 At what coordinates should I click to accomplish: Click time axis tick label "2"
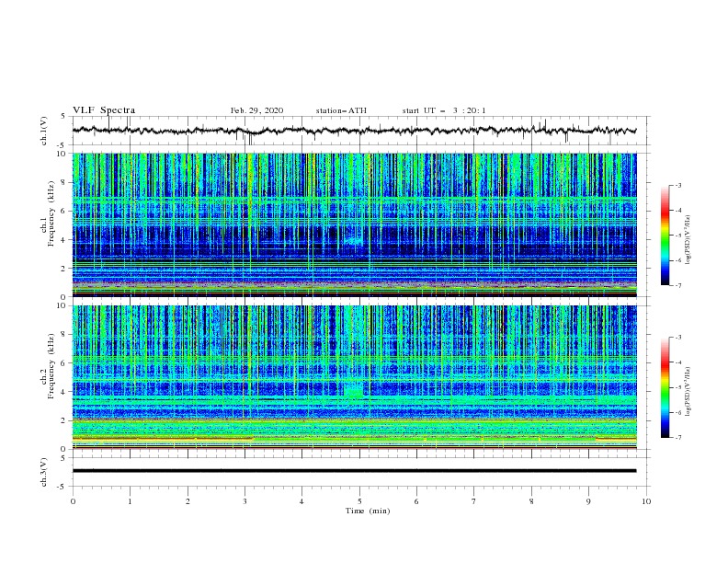pyautogui.click(x=188, y=501)
